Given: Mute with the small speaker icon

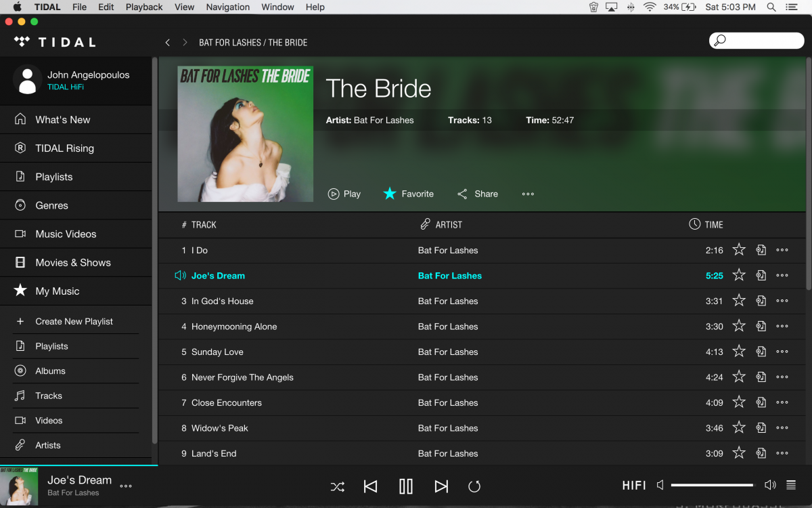Looking at the screenshot, I should tap(660, 485).
